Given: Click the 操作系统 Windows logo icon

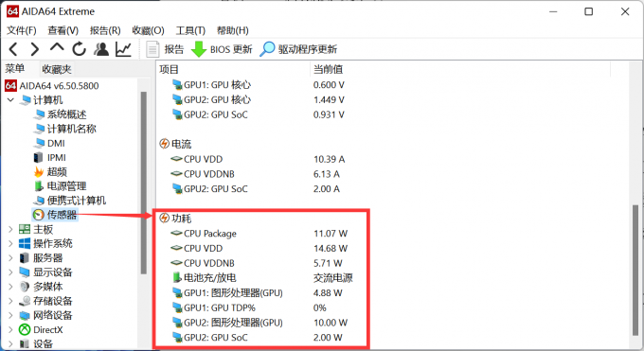Looking at the screenshot, I should click(25, 243).
